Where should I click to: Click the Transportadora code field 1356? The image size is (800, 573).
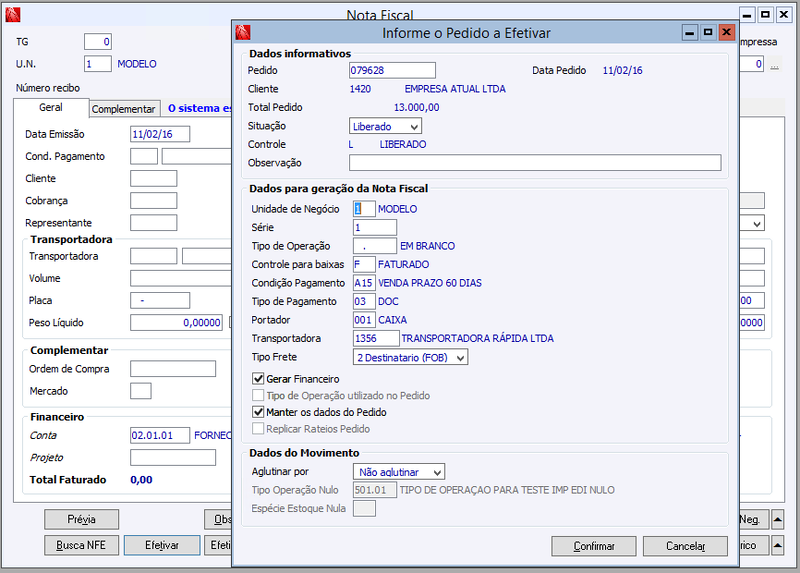click(x=377, y=338)
